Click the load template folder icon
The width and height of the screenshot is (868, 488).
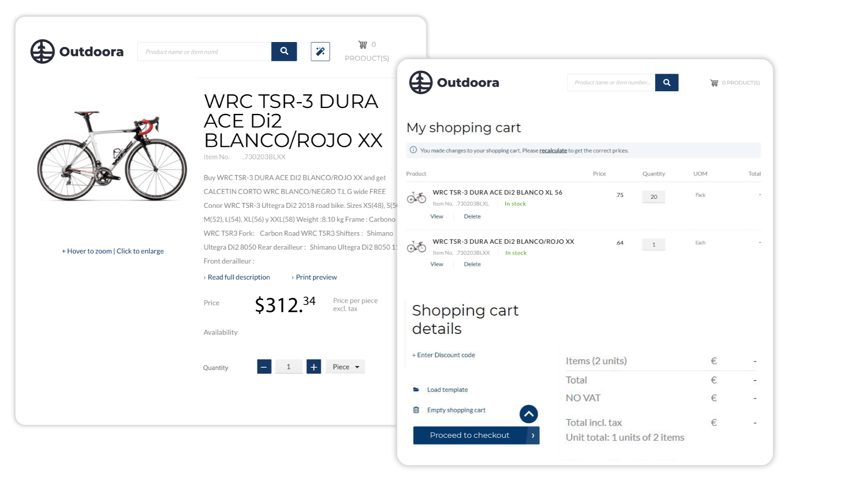click(x=415, y=389)
